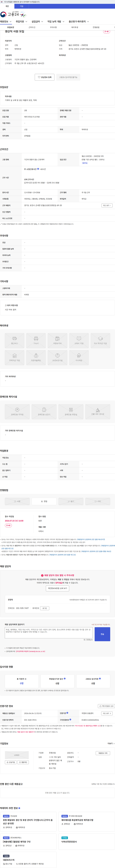Jump to the 우대사항 section tab
This screenshot has width=115, height=868.
(53, 27)
